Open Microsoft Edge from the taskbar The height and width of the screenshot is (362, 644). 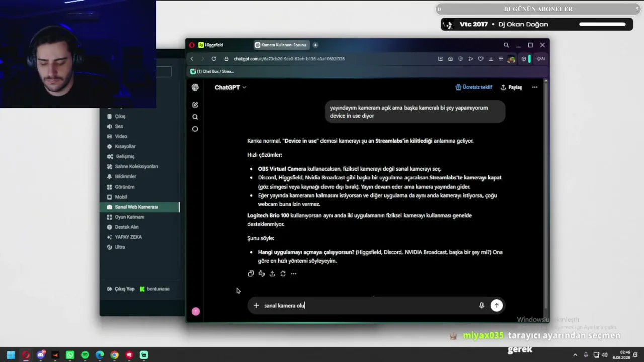[100, 355]
